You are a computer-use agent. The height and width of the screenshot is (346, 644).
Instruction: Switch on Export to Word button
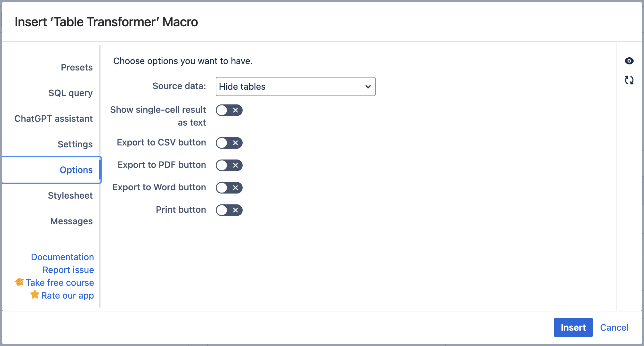click(229, 188)
